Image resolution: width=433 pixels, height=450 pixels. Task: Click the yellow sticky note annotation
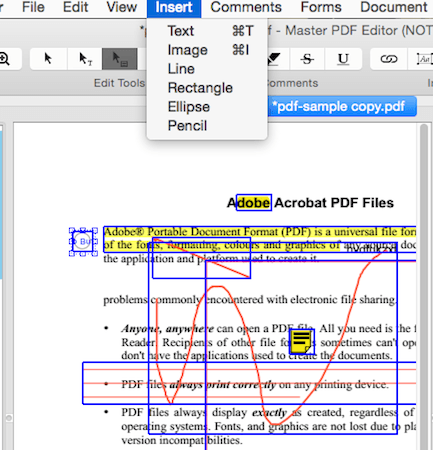tap(302, 342)
